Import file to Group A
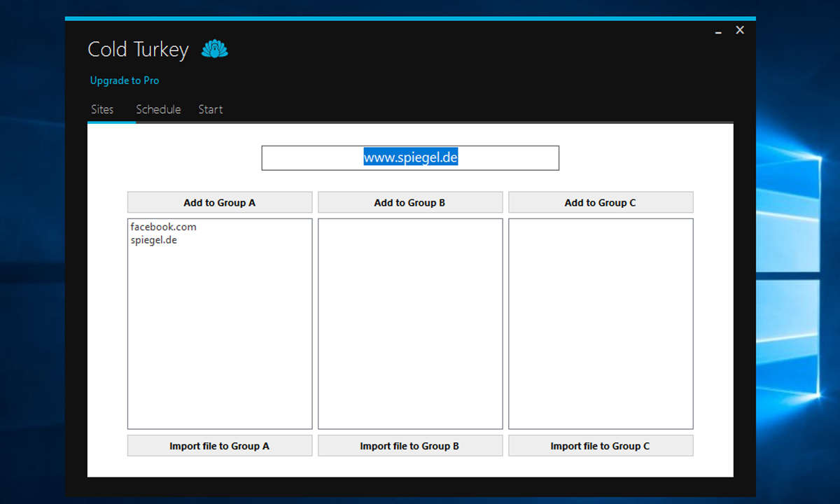Image resolution: width=840 pixels, height=504 pixels. tap(220, 446)
